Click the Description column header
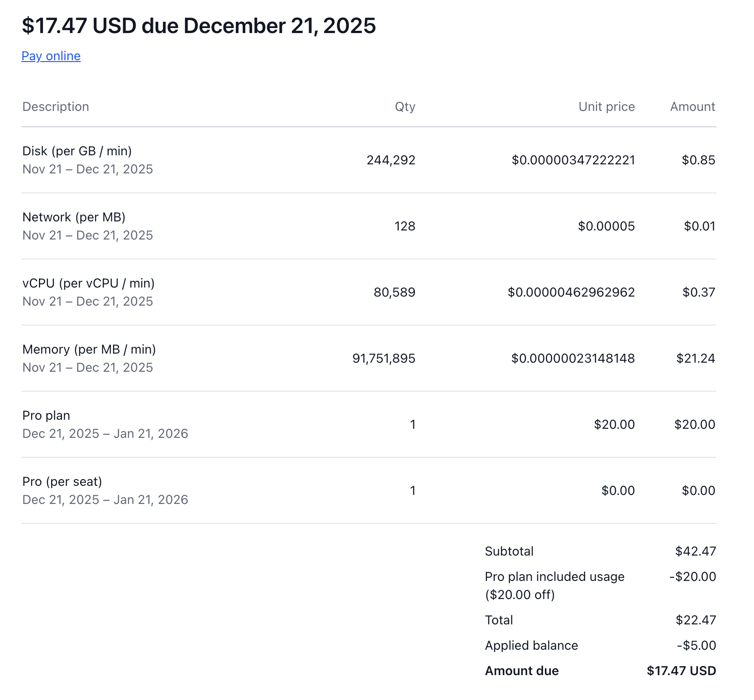 56,107
